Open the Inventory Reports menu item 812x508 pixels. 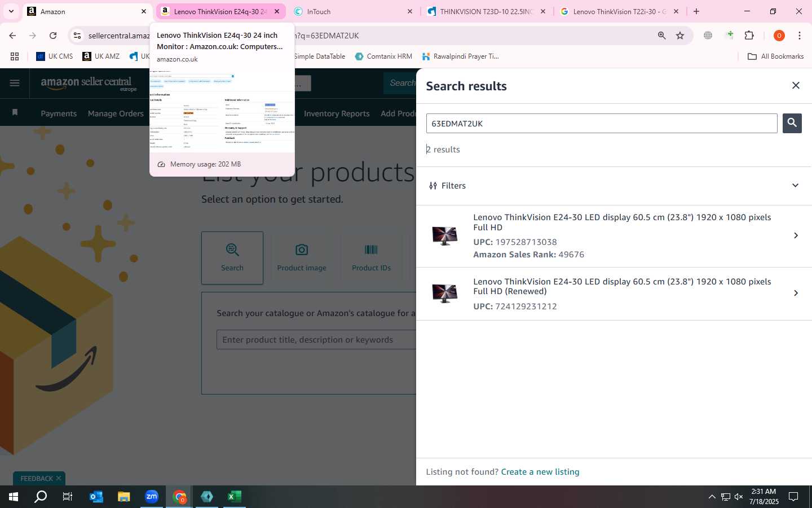[x=337, y=113]
